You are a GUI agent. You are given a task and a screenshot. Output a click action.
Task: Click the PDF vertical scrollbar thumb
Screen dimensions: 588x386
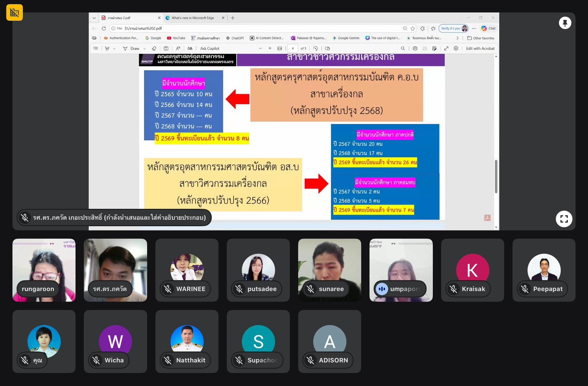click(496, 176)
